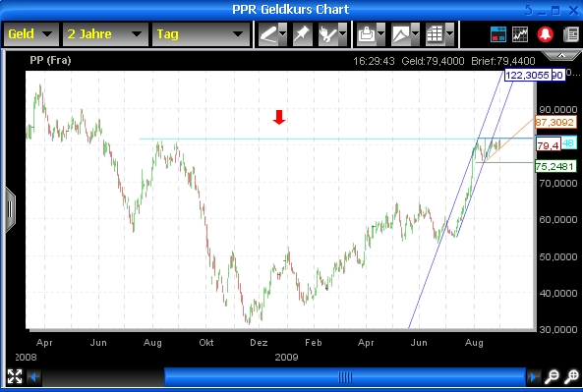Click the blue time scrollbar grip

pos(345,377)
